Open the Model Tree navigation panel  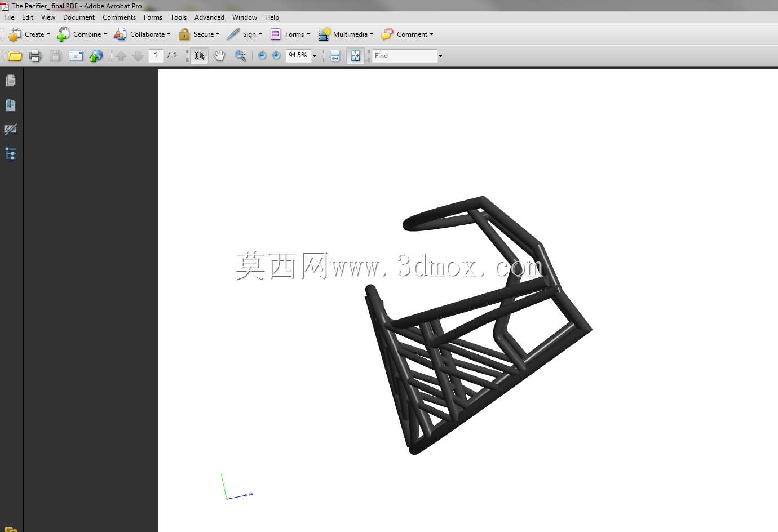10,153
